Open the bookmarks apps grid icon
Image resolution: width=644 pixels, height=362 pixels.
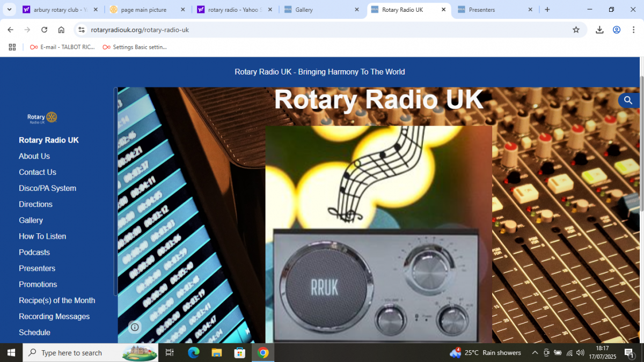pos(12,47)
